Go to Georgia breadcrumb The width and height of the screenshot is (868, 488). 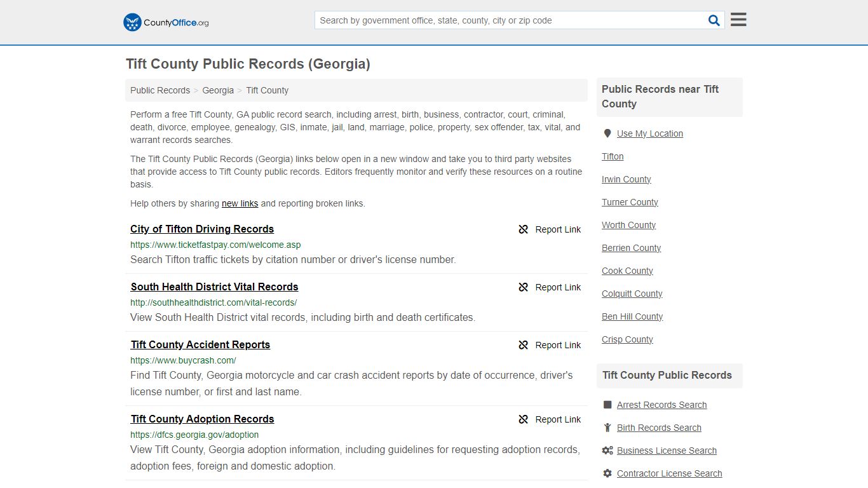pyautogui.click(x=218, y=90)
